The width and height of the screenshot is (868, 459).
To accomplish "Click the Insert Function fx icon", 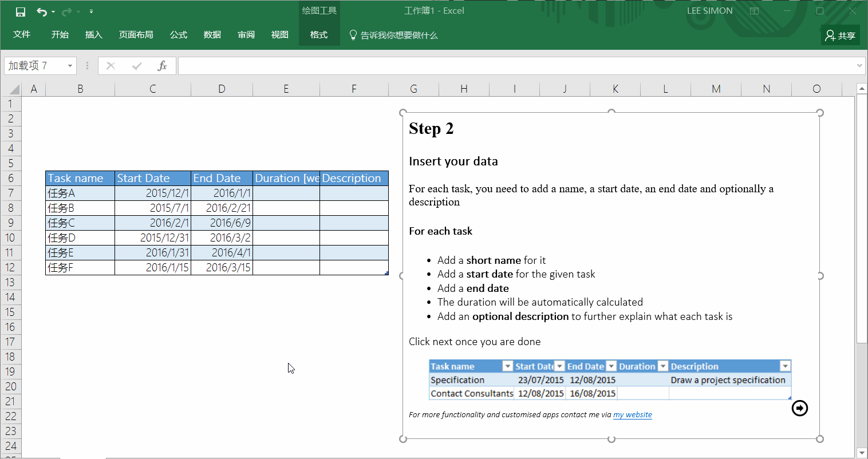I will click(162, 66).
